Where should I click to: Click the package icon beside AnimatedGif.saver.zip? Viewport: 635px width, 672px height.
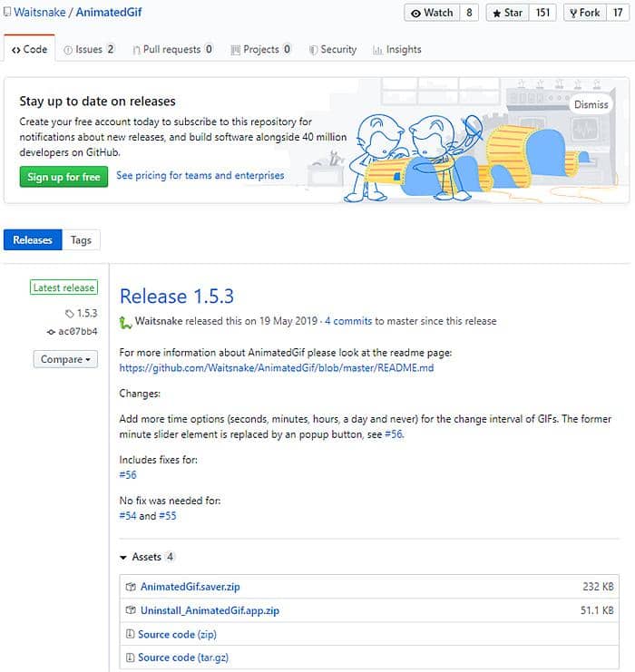pos(131,587)
